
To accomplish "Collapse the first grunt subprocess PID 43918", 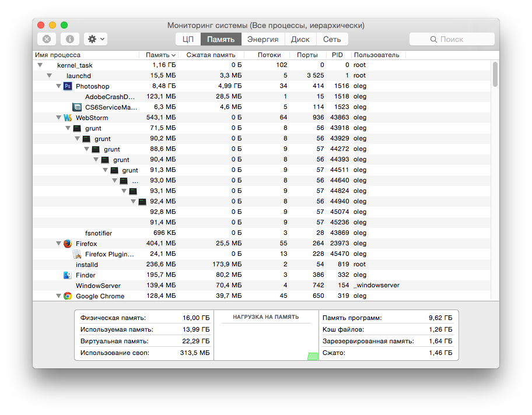I will pos(68,128).
